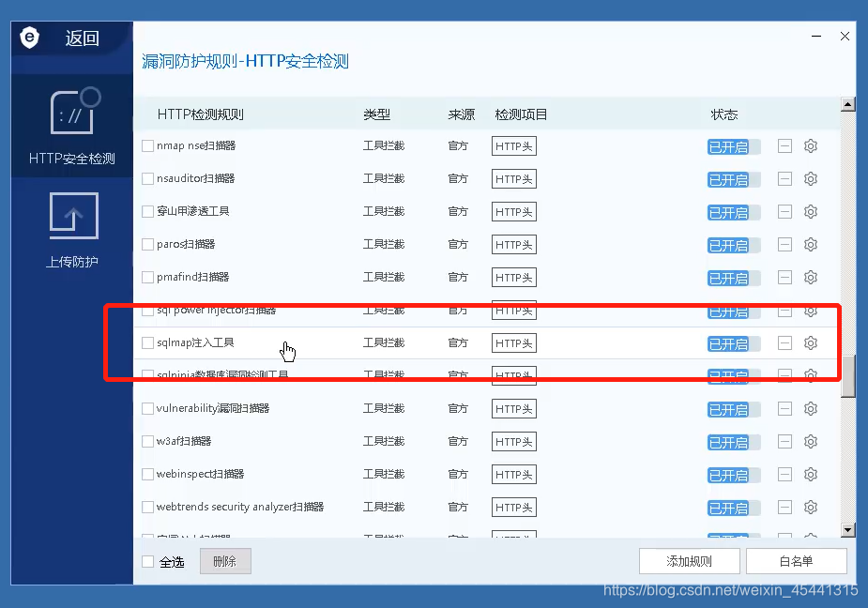This screenshot has width=868, height=608.
Task: Click the minus icon on pmafind扫描器 row
Action: coord(784,277)
